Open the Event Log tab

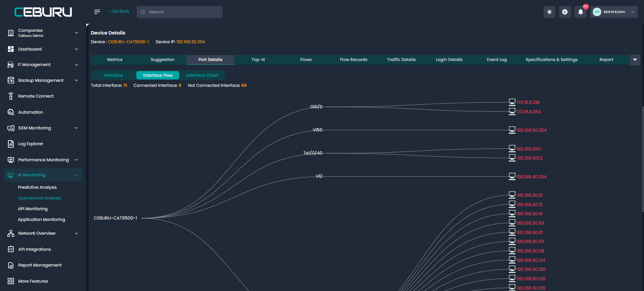(497, 60)
